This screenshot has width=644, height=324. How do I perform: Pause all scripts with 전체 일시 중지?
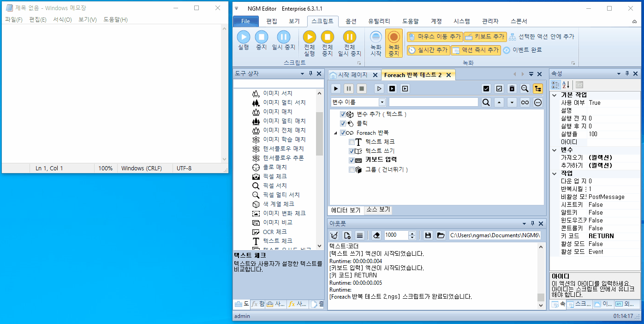350,43
